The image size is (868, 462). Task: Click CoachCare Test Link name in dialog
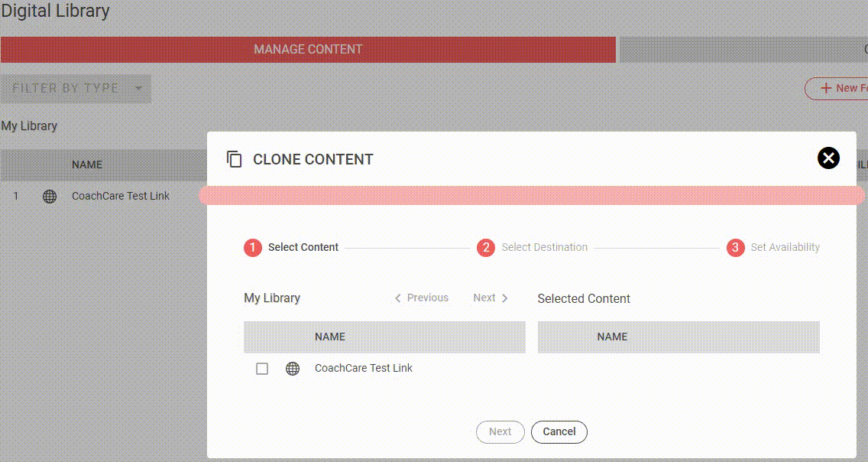click(363, 369)
